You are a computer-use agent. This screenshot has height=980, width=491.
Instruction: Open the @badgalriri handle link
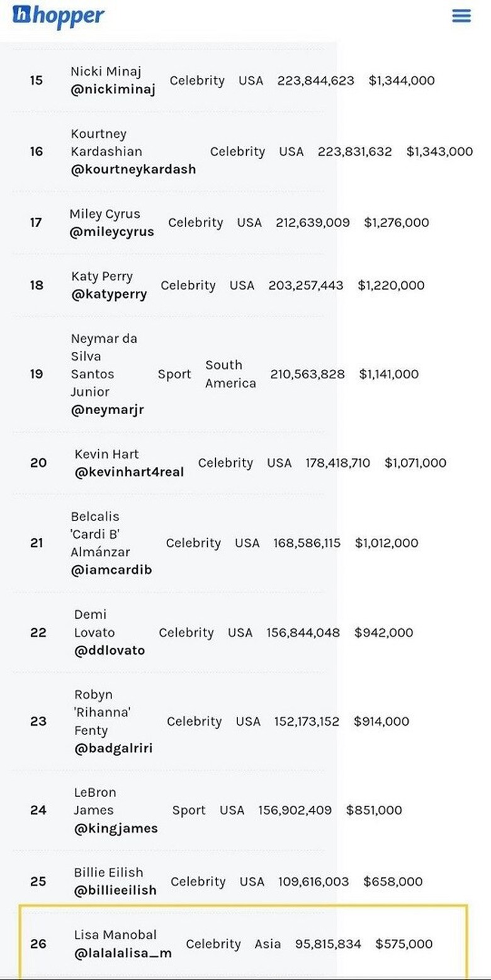tap(113, 749)
